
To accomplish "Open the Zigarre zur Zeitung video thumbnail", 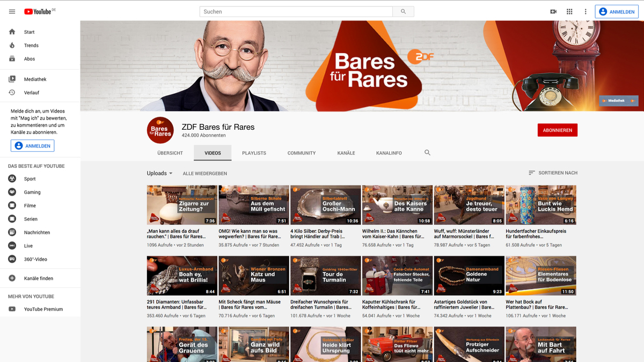I will 182,205.
